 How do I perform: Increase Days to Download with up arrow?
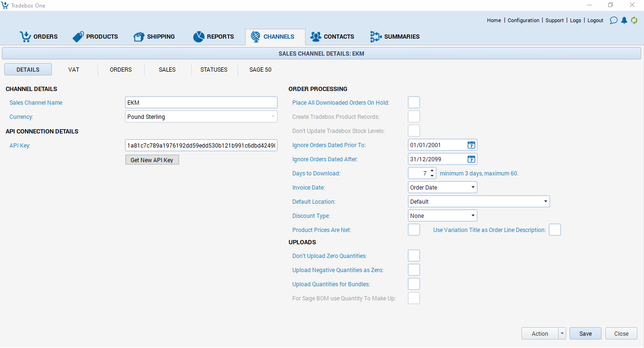tap(432, 170)
